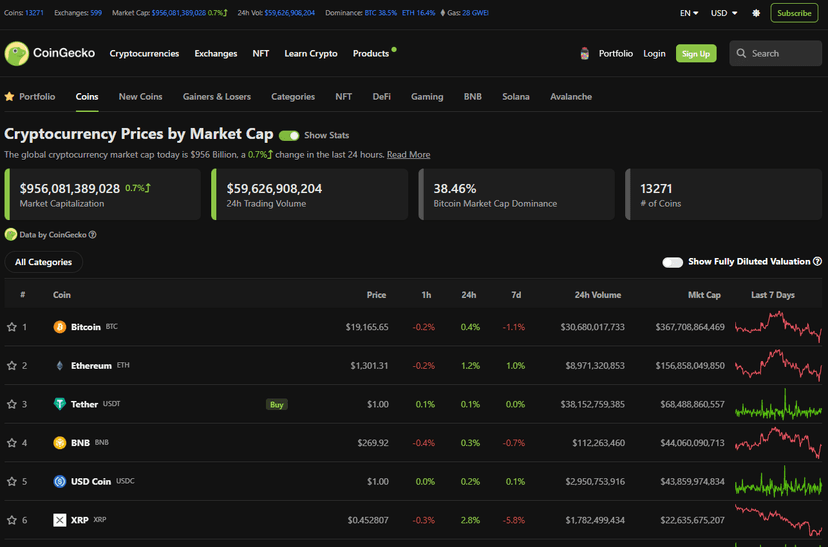Click the orange Bitcoin coin icon
The width and height of the screenshot is (828, 547).
coord(60,327)
